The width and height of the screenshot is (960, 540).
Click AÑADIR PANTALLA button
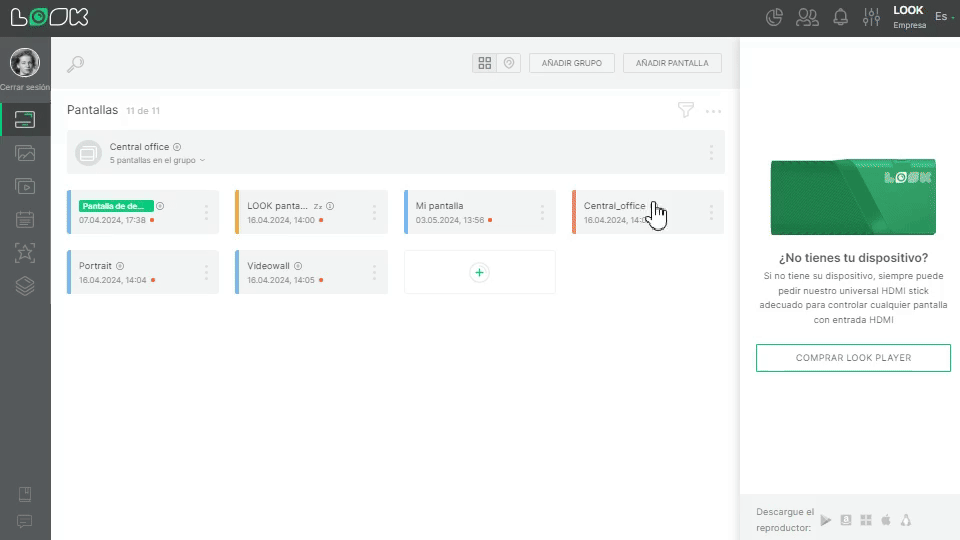click(672, 63)
